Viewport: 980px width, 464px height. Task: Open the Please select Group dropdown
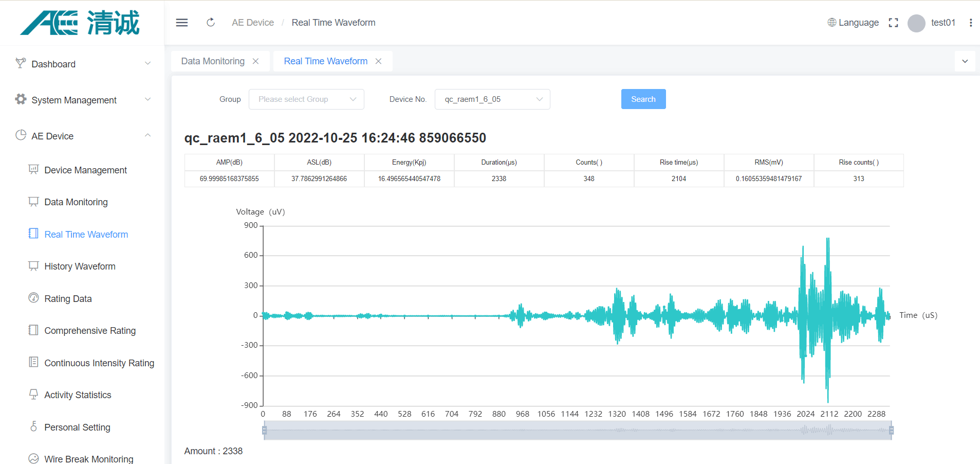point(306,99)
